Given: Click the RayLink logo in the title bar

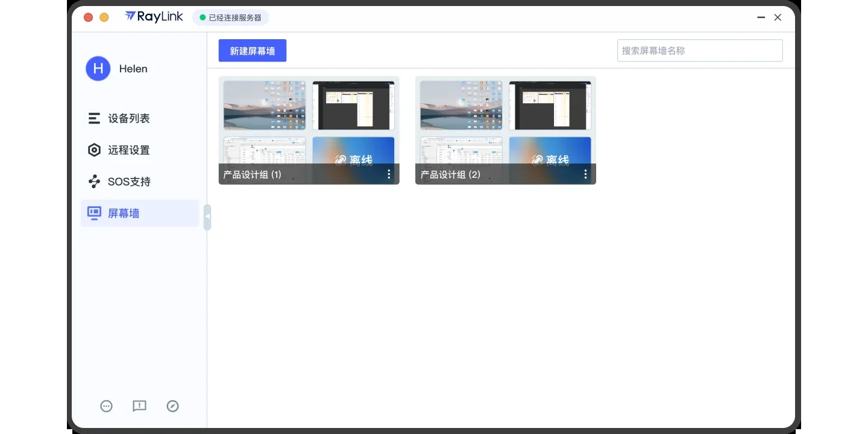Looking at the screenshot, I should tap(154, 17).
